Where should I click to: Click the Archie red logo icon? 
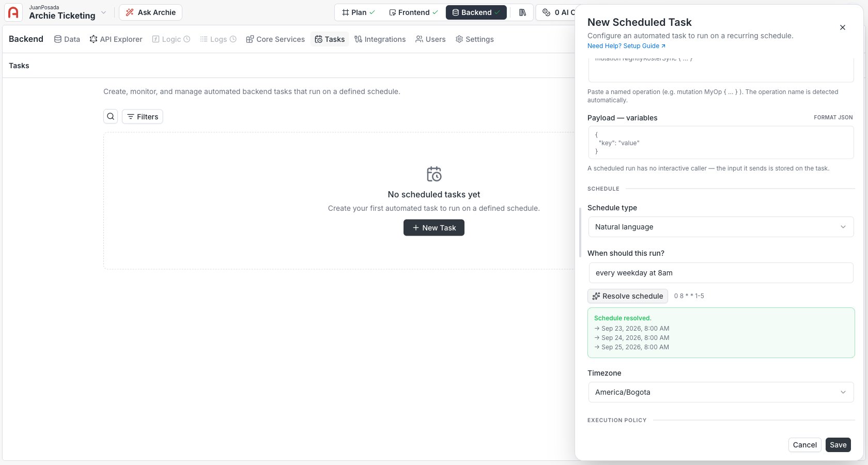click(x=13, y=12)
